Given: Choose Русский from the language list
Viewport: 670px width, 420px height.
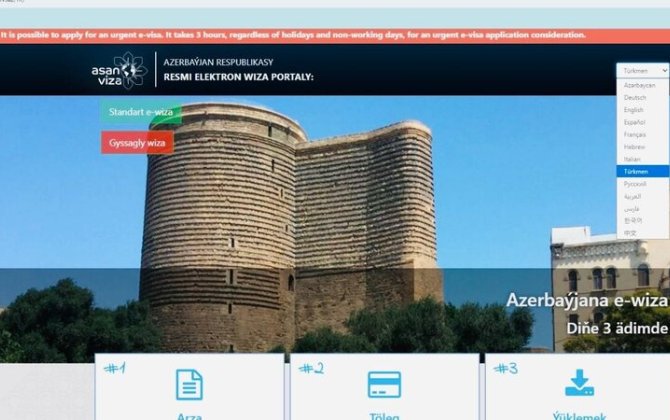Looking at the screenshot, I should pyautogui.click(x=635, y=184).
